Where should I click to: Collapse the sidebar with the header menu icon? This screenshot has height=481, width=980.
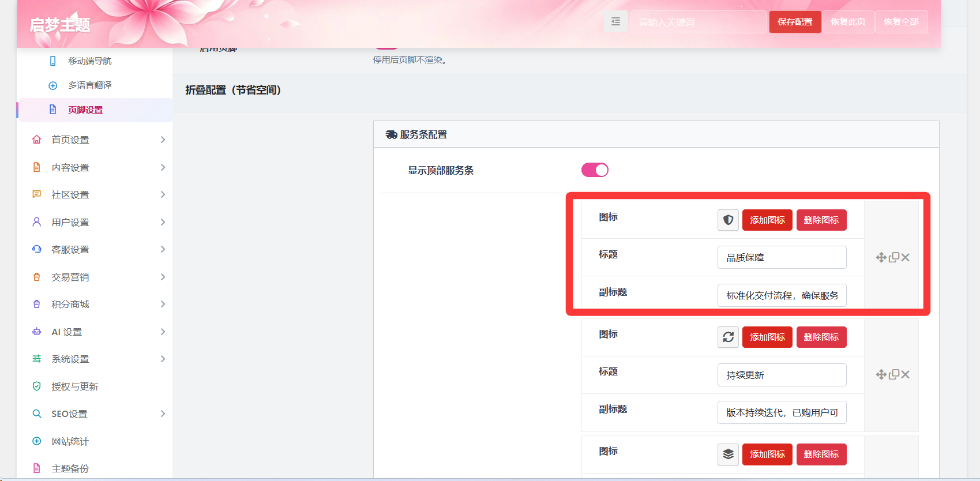pos(615,22)
